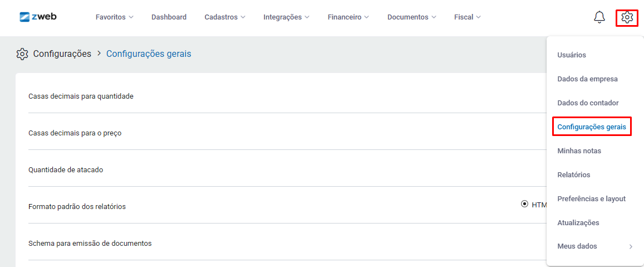Select Usuários from settings menu

571,55
